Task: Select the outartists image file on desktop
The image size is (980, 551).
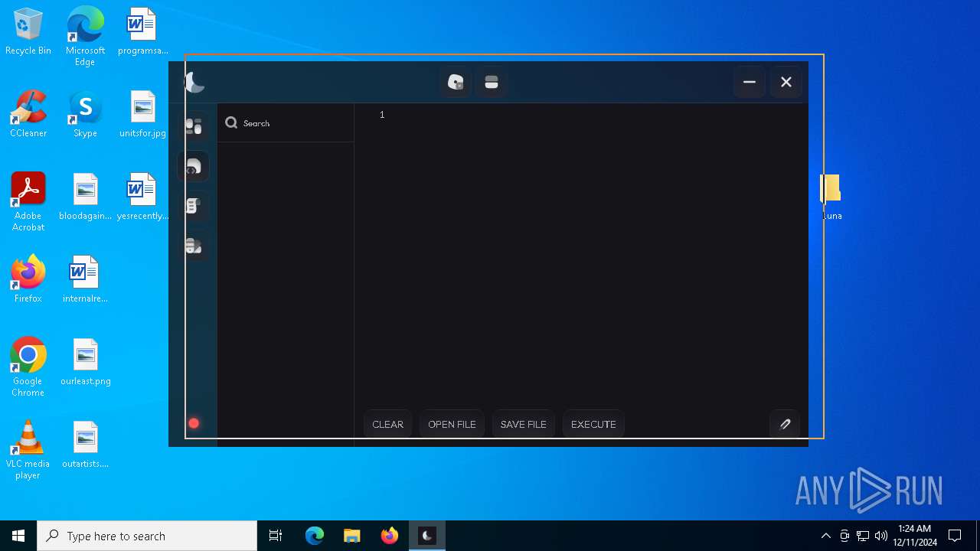Action: click(85, 445)
